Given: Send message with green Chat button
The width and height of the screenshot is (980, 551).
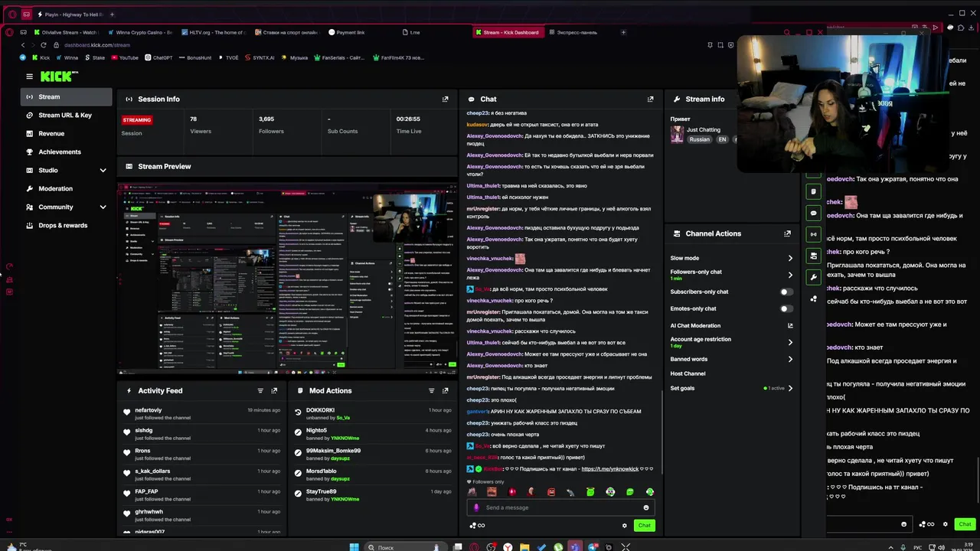Looking at the screenshot, I should [x=645, y=526].
